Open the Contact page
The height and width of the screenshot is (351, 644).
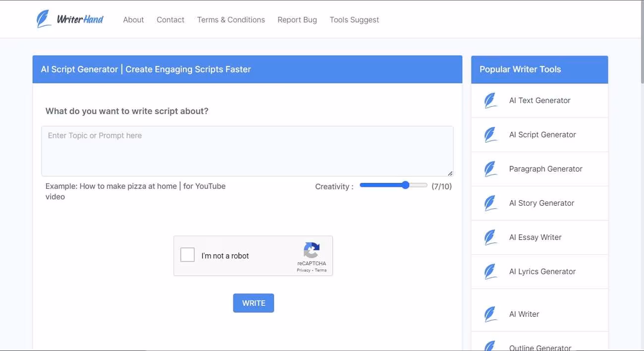tap(170, 20)
